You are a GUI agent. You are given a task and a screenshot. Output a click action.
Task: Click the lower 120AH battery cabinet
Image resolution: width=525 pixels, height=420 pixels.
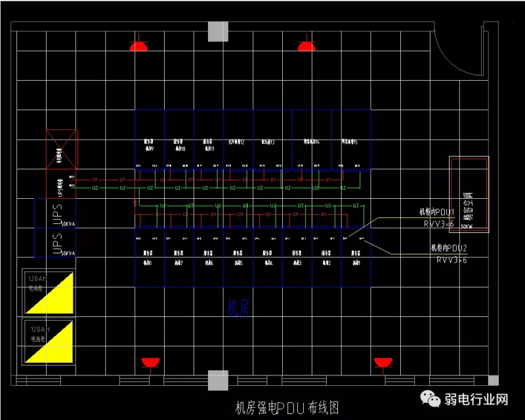(49, 341)
